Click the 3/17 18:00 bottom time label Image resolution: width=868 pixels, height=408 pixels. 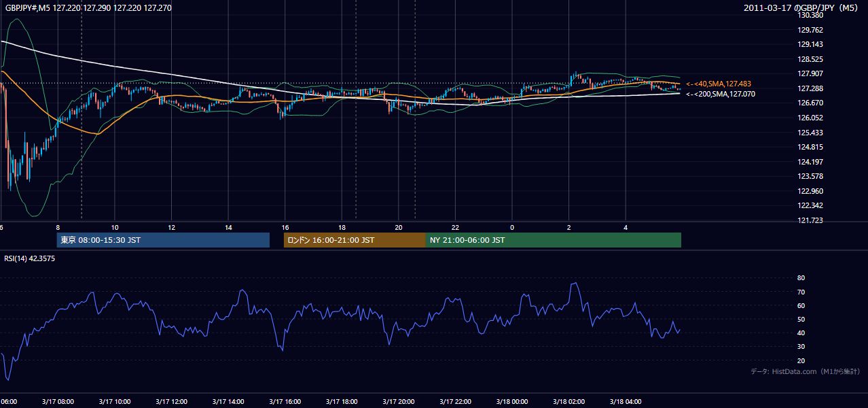[342, 401]
